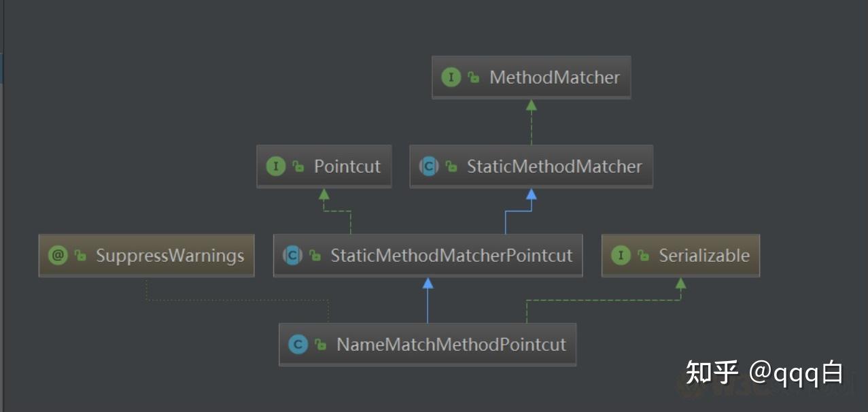
Task: Select the SuppressWarnings annotation label
Action: point(170,256)
